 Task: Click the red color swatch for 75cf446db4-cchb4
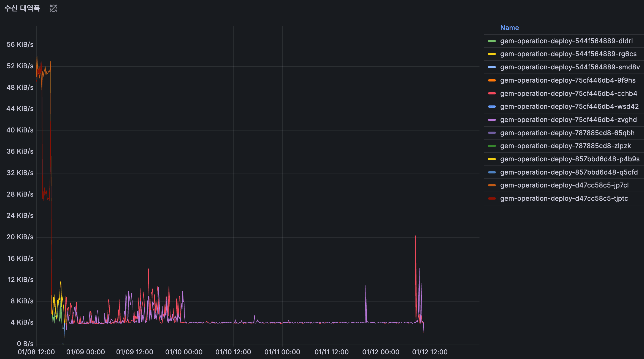(492, 94)
